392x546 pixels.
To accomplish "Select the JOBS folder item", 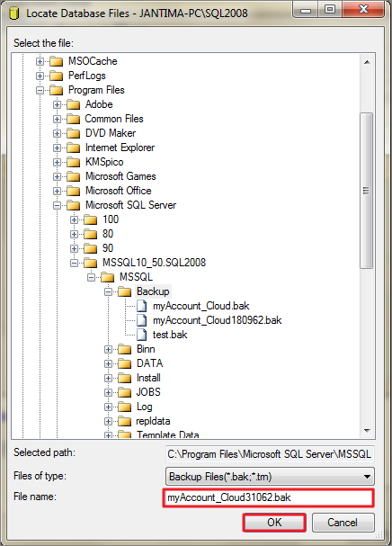I will point(148,392).
